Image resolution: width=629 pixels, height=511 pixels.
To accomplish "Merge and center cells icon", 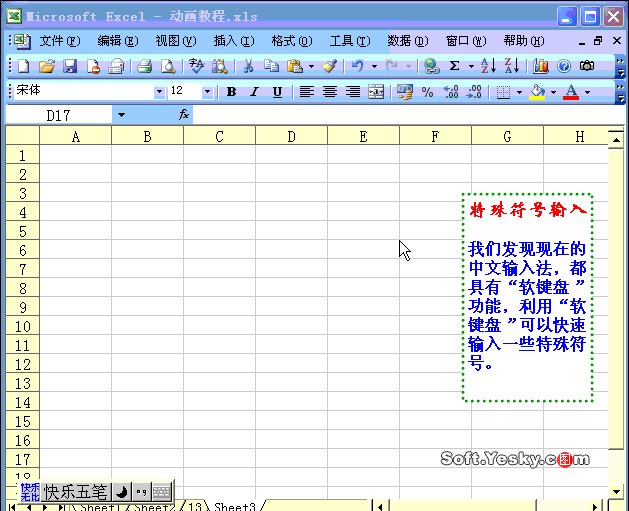I will (376, 92).
